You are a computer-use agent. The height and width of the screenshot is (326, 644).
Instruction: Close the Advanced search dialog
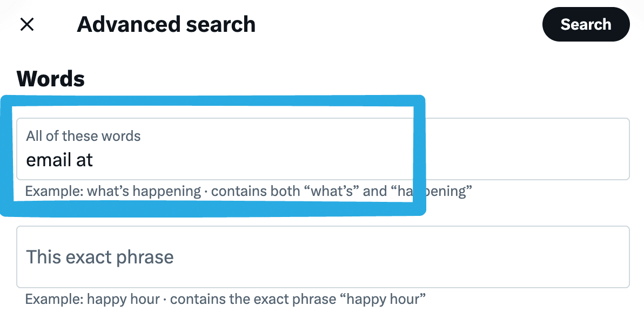[27, 24]
